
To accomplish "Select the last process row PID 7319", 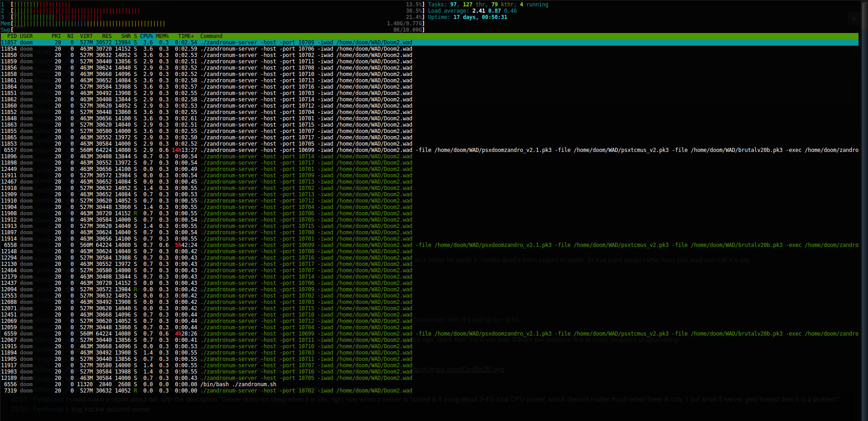I will [226, 391].
